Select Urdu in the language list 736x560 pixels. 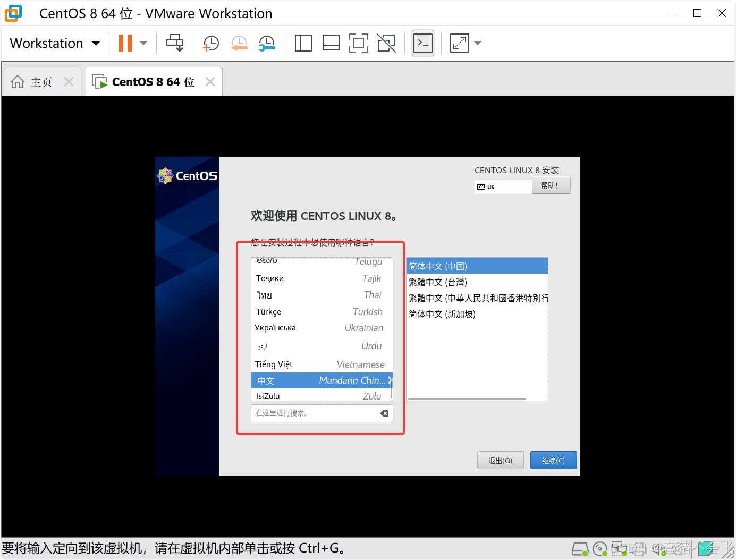tap(321, 346)
